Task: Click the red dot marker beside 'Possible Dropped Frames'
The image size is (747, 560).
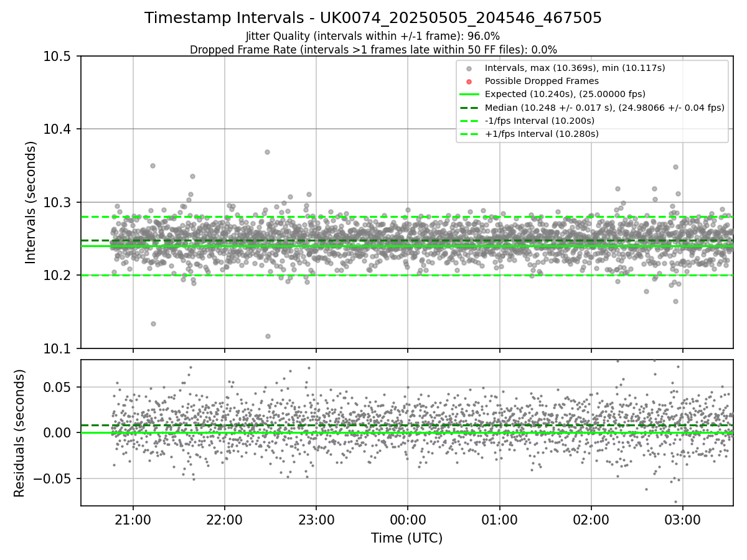Action: 469,82
